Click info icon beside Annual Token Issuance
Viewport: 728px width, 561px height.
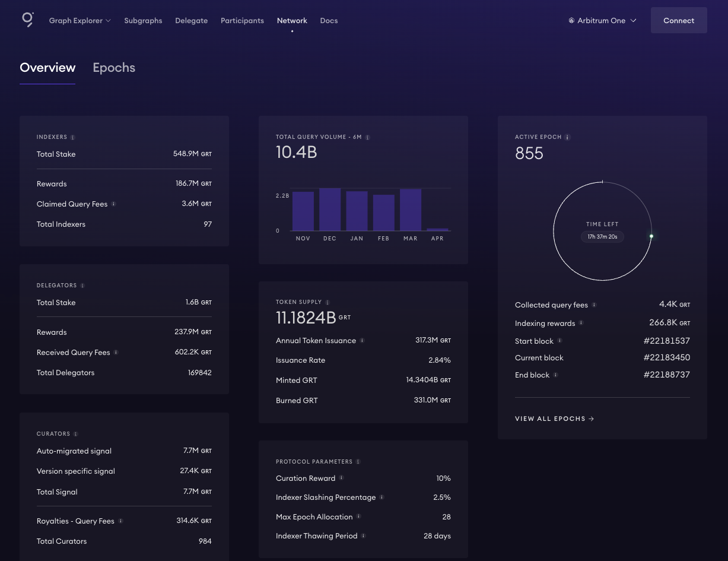tap(362, 340)
